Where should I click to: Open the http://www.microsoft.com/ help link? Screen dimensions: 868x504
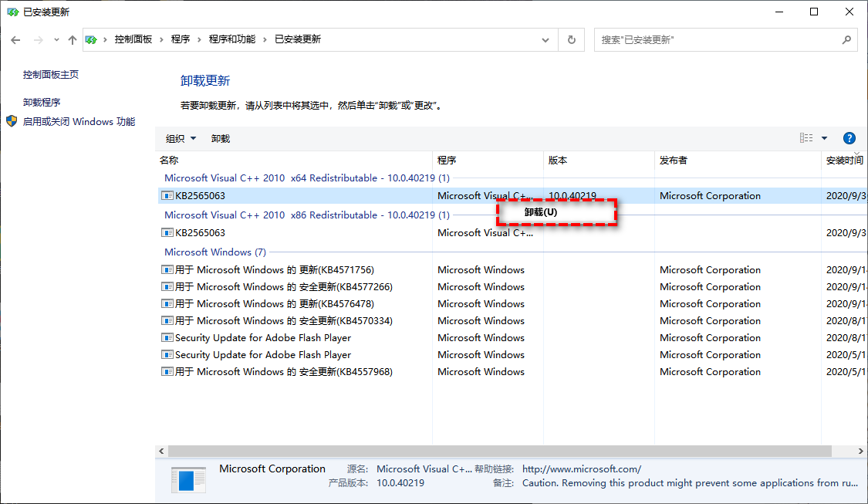582,469
